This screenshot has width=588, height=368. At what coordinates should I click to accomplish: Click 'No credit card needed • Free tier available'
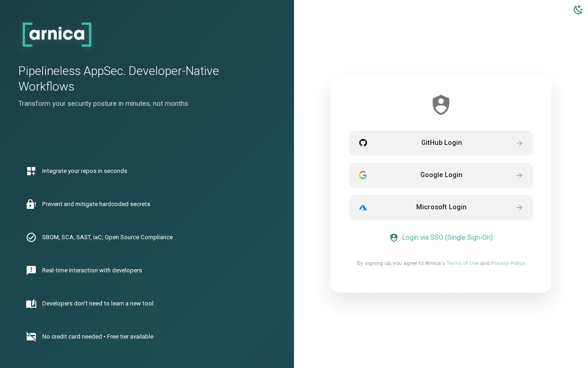point(98,337)
